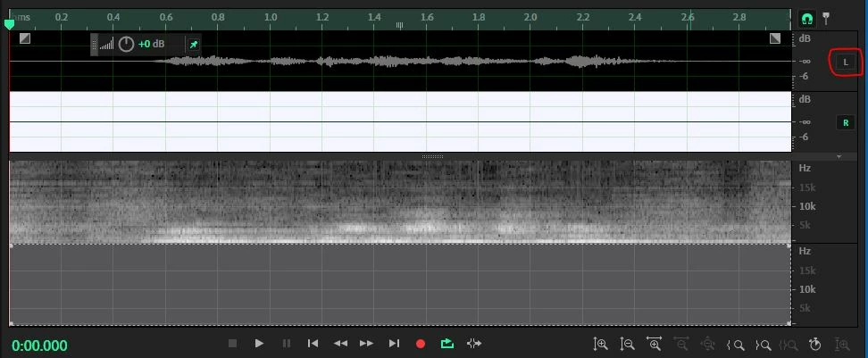
Task: Click the -6 label on left channel dB scale
Action: click(x=802, y=77)
